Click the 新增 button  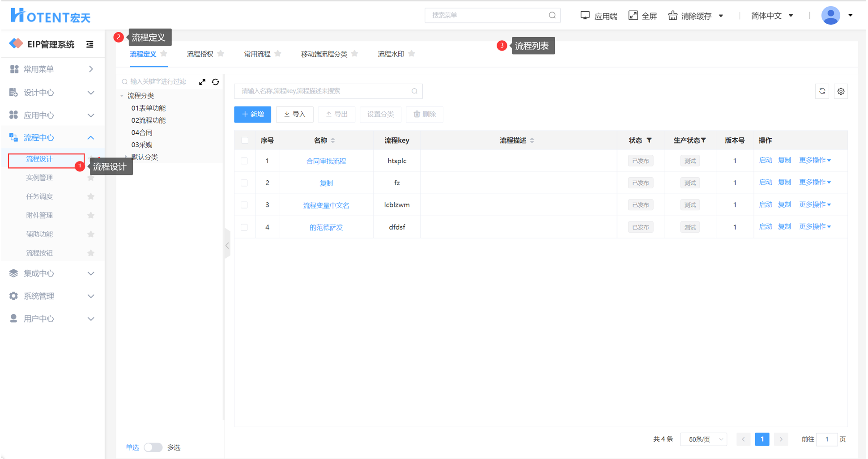[x=252, y=115]
